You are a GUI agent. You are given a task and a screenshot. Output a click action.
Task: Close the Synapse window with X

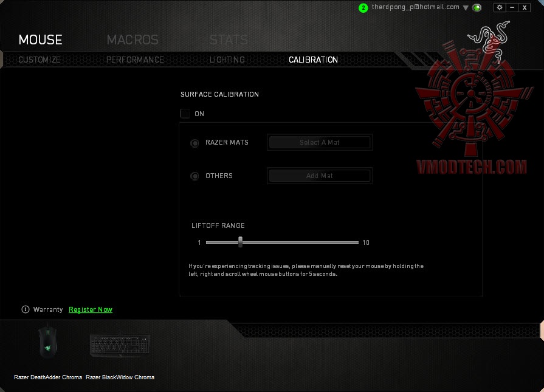pyautogui.click(x=525, y=7)
